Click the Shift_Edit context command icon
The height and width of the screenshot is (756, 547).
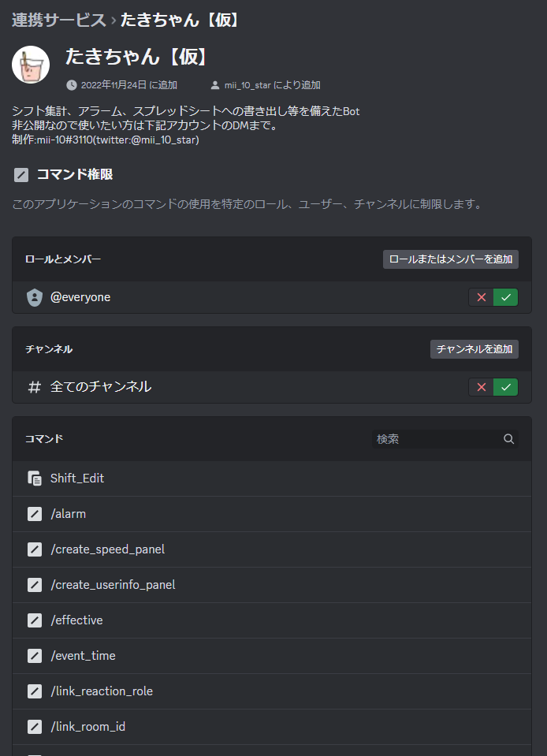(35, 479)
